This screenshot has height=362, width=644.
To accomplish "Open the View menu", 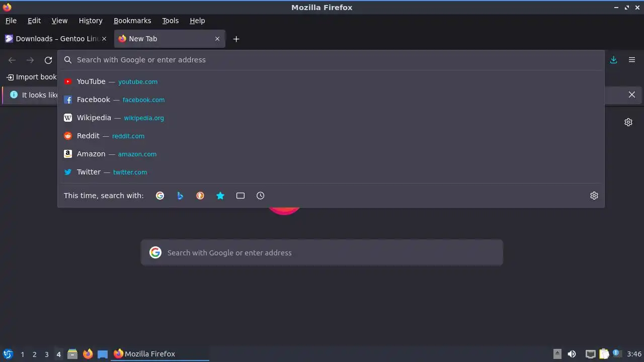I will point(59,21).
